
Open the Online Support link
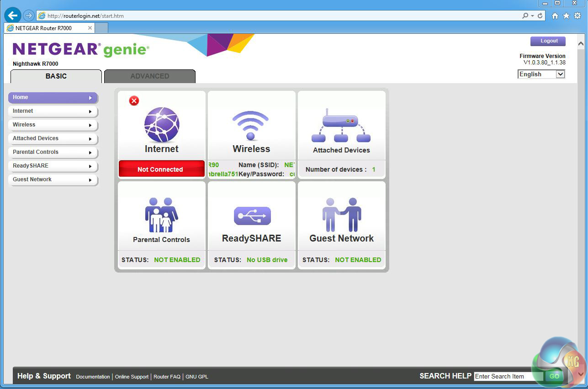pos(132,377)
